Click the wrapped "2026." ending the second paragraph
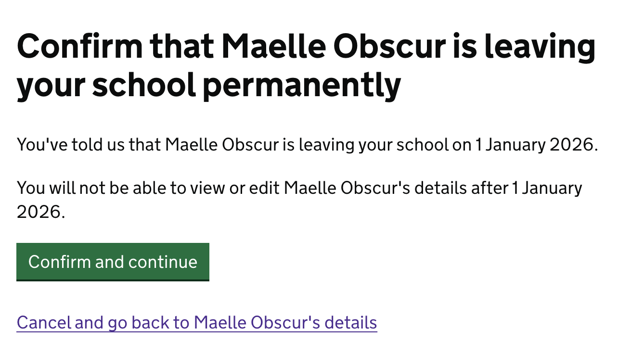 tap(40, 212)
